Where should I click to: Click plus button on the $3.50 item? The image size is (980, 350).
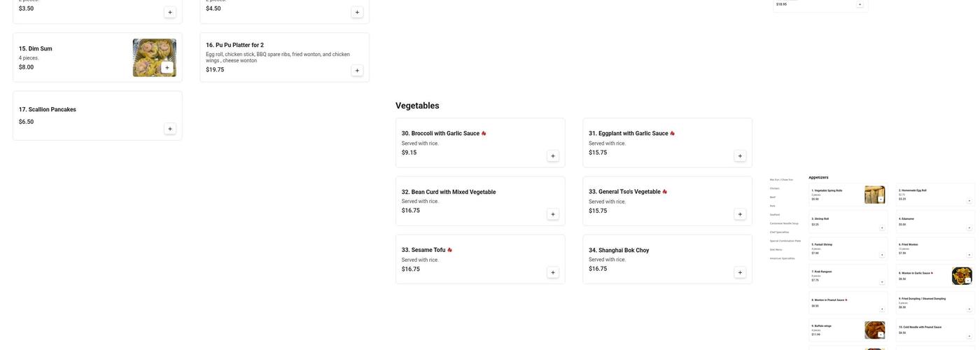pos(170,12)
